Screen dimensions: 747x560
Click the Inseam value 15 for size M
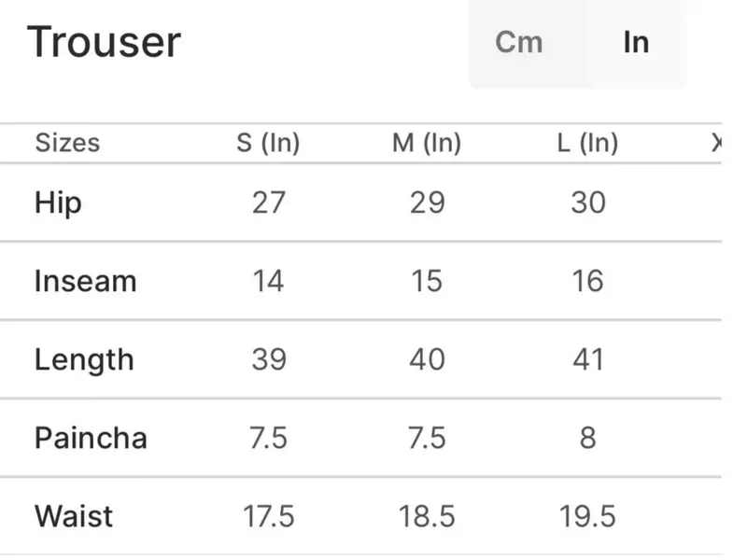coord(427,281)
